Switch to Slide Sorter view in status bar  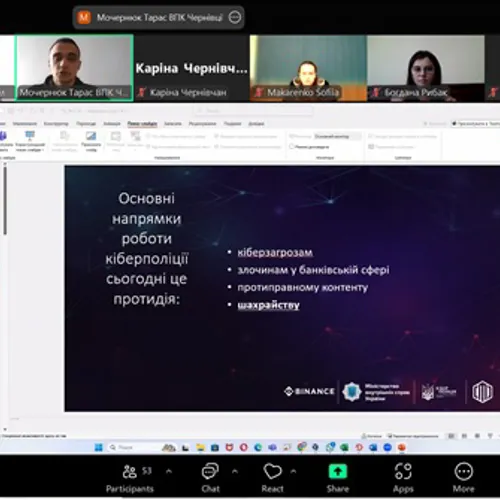click(x=464, y=436)
